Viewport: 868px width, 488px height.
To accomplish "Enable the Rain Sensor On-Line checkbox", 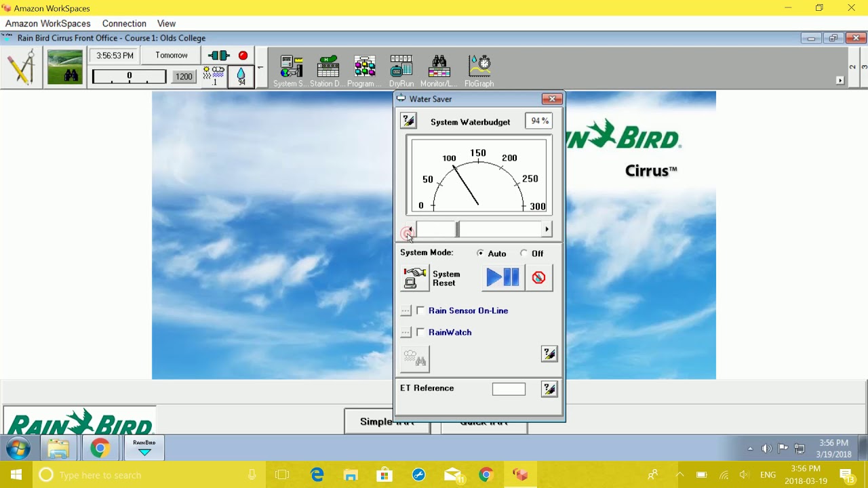I will (x=420, y=310).
